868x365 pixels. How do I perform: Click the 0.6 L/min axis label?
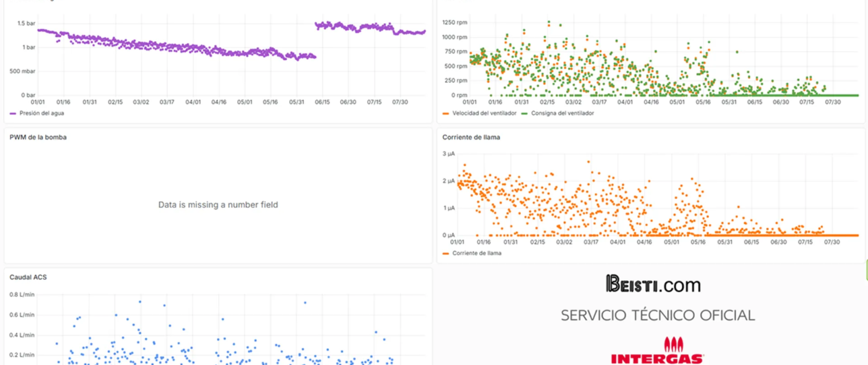[22, 315]
